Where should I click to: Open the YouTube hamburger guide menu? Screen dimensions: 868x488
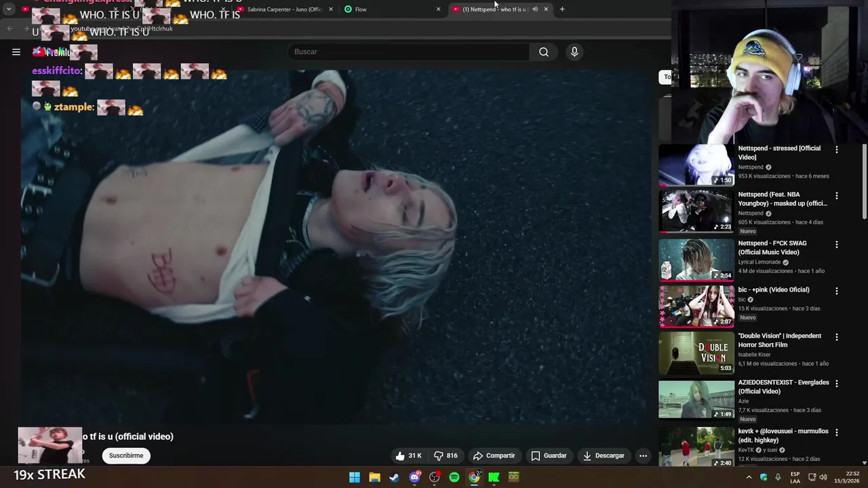16,52
